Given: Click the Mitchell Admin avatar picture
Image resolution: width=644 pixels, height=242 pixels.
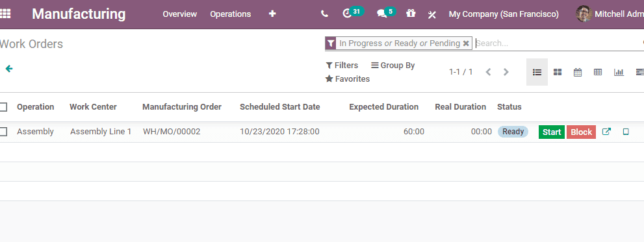Looking at the screenshot, I should tap(584, 14).
